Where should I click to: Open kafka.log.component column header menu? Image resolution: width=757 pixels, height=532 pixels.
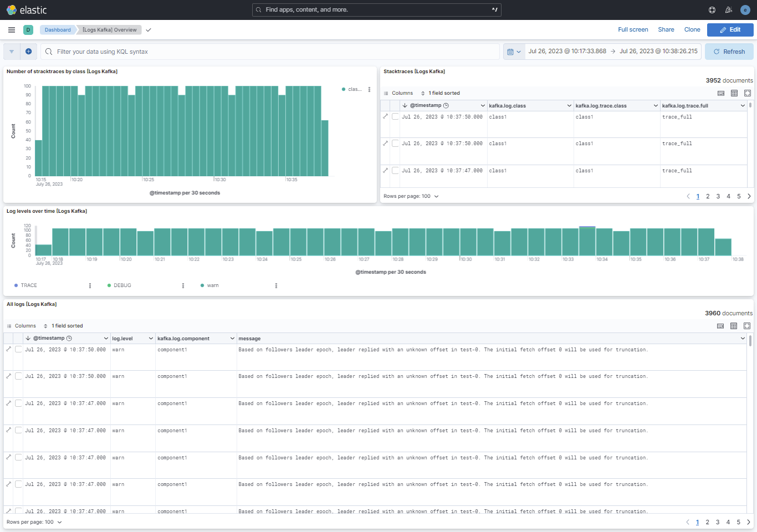232,338
